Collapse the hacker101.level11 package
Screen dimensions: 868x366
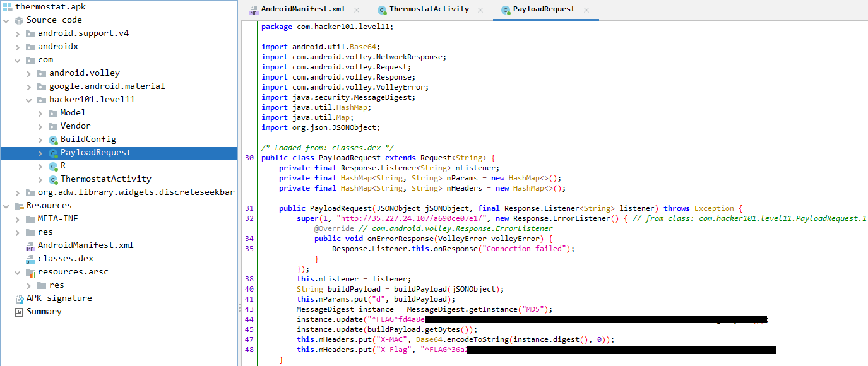click(x=29, y=100)
